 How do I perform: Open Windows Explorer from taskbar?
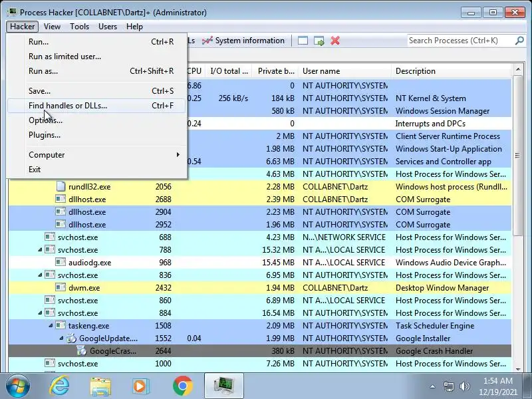[100, 387]
